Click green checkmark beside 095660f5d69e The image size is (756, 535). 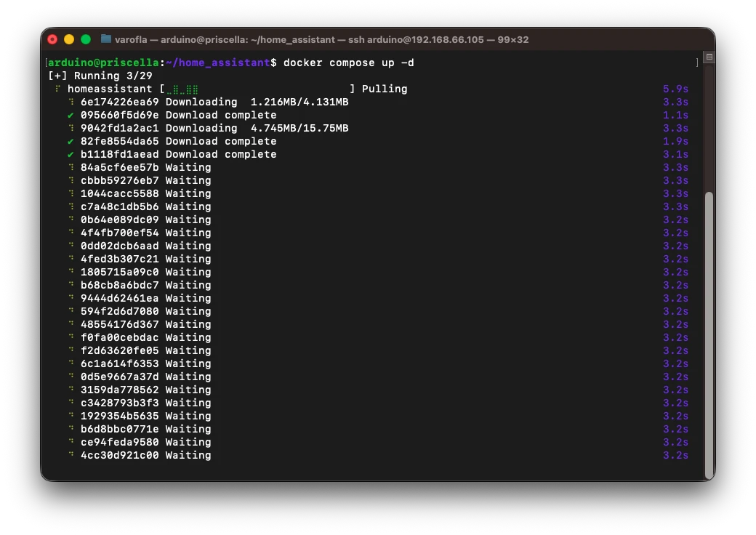[x=71, y=115]
